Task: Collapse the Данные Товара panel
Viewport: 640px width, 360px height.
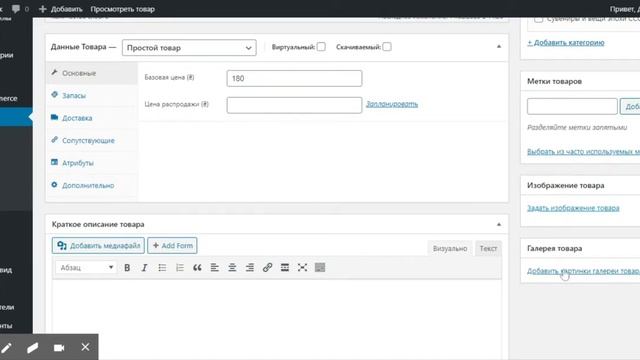Action: [499, 47]
